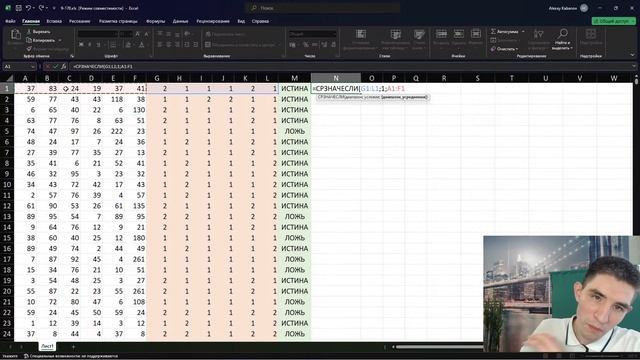Switch to the Формулы tab

tap(156, 21)
